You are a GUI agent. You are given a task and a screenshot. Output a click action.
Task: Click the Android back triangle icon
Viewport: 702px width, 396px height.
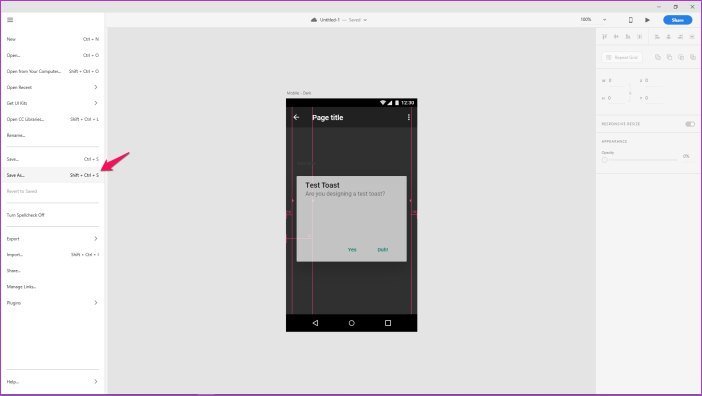tap(315, 323)
